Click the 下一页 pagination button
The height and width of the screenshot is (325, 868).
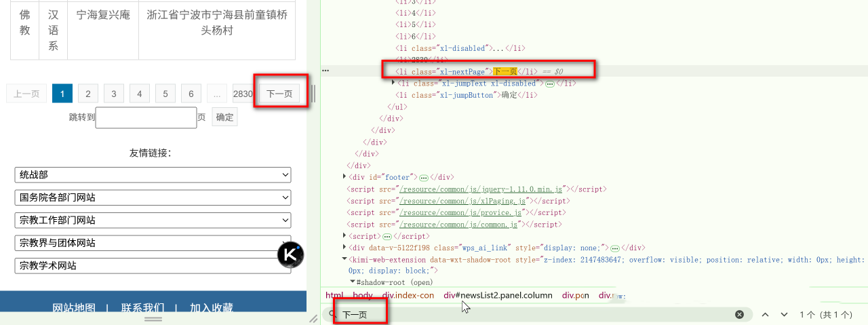click(279, 94)
